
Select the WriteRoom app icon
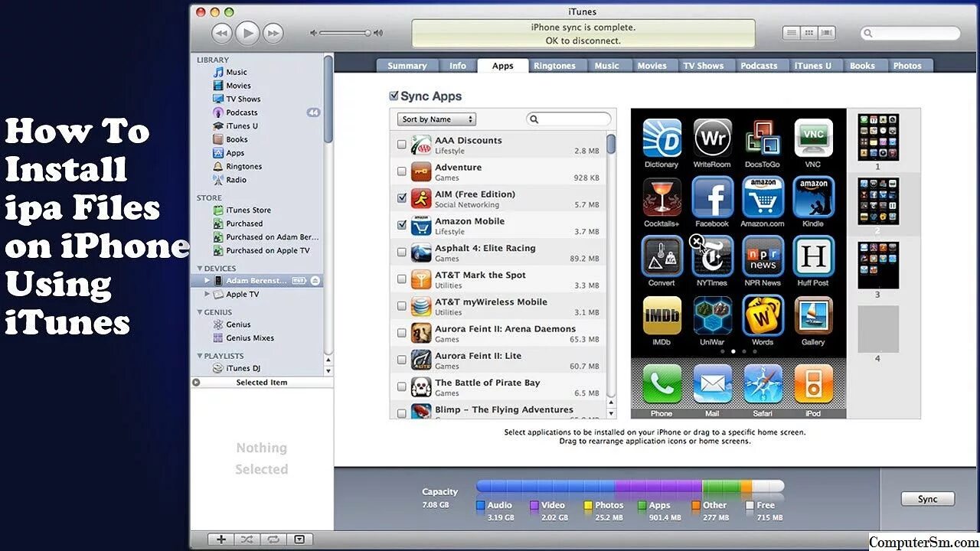tap(712, 138)
